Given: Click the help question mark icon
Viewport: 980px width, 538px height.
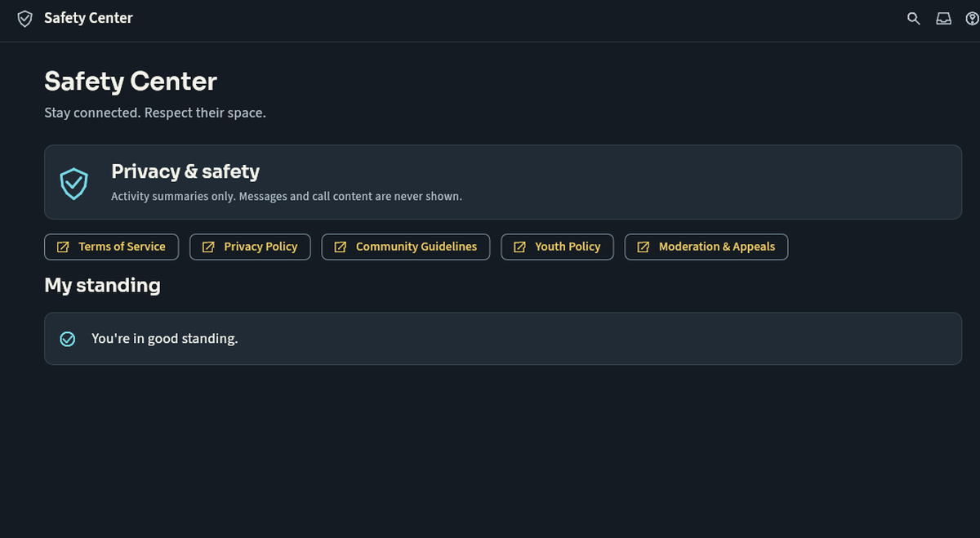Looking at the screenshot, I should click(x=972, y=19).
